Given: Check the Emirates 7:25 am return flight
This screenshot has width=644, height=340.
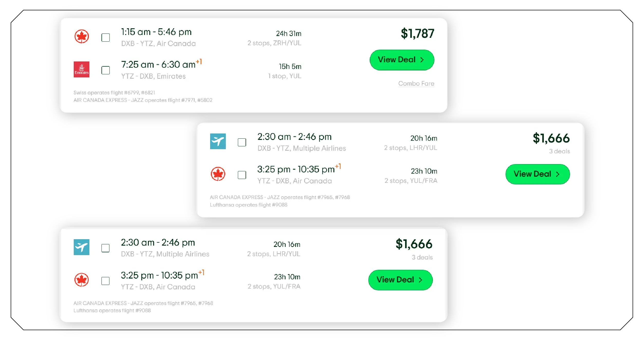Looking at the screenshot, I should point(105,70).
